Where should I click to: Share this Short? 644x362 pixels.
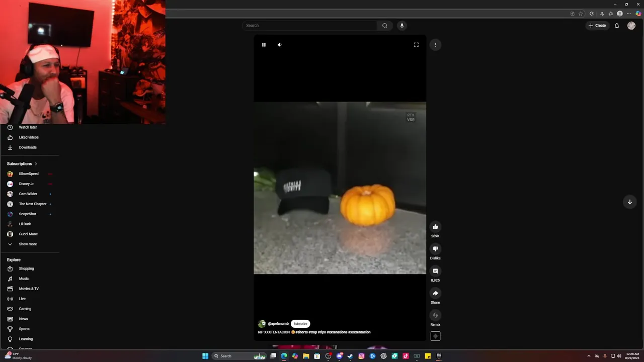(435, 293)
